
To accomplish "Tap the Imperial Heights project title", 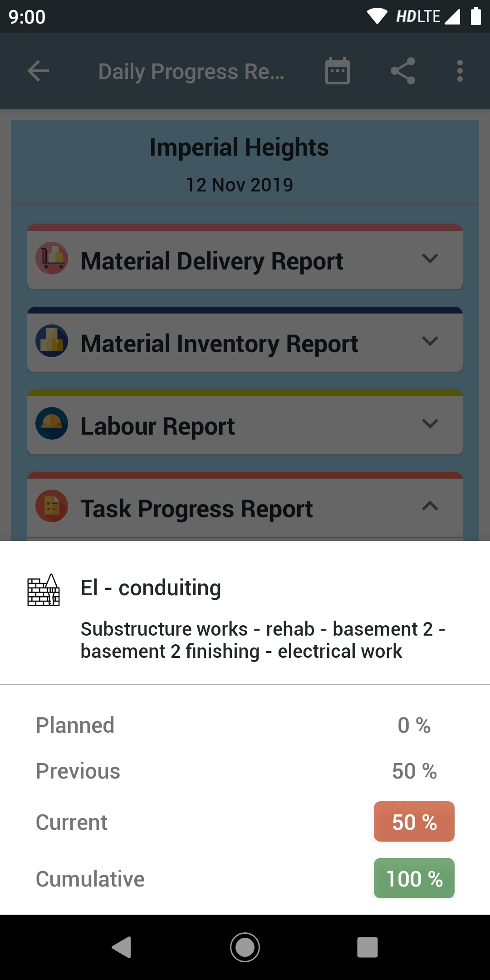I will click(x=240, y=147).
